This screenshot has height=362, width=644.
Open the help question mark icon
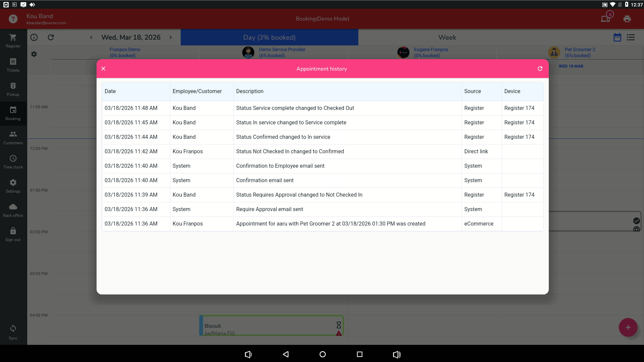13,19
